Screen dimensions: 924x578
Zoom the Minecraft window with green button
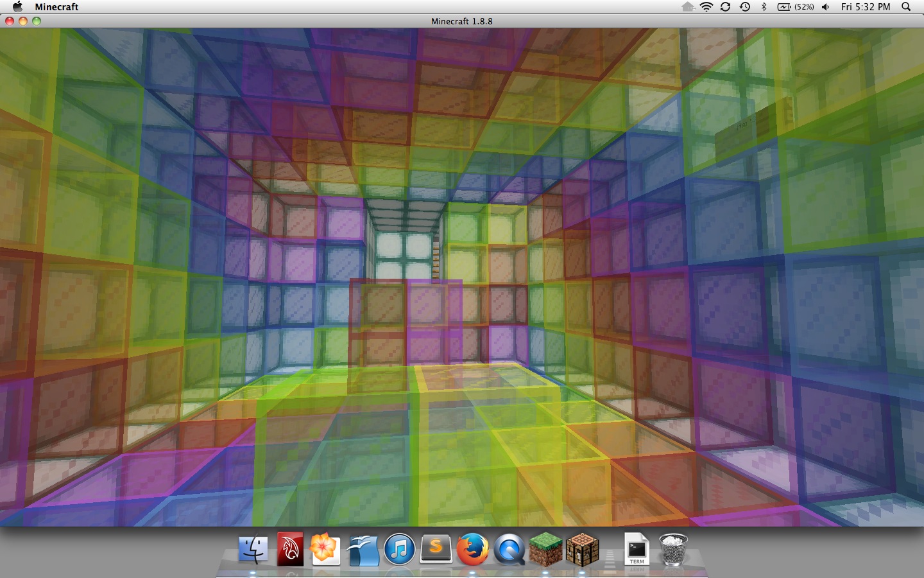37,21
